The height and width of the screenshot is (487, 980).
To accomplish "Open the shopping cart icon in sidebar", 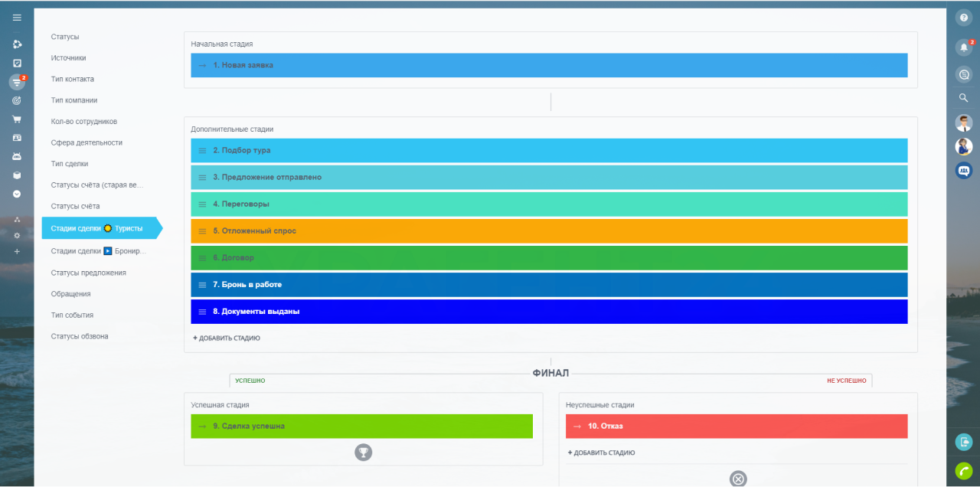I will [17, 119].
